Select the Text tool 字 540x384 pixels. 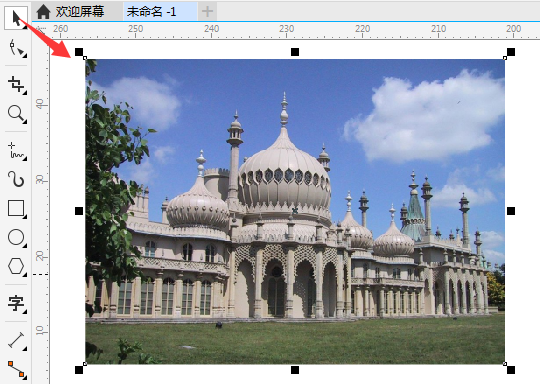click(x=16, y=303)
